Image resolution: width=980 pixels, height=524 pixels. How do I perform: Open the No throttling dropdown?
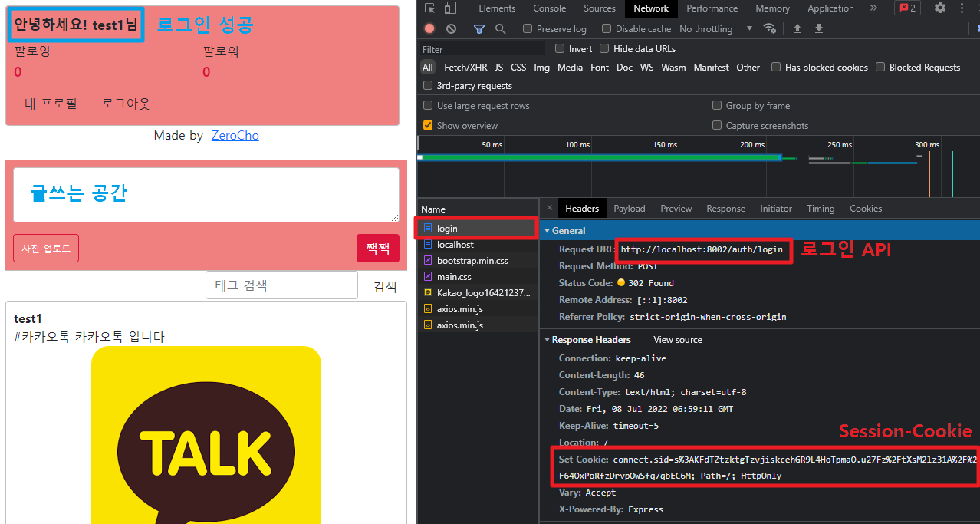click(x=716, y=28)
